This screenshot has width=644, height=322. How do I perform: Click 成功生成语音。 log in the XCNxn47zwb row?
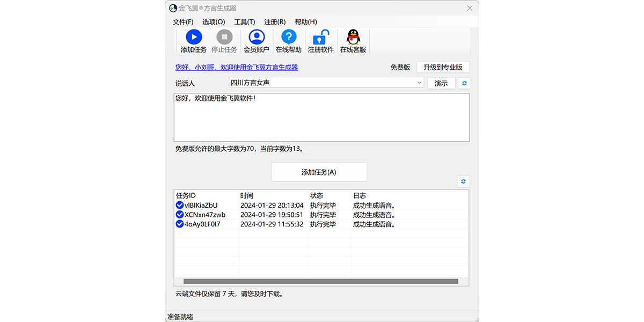point(374,215)
